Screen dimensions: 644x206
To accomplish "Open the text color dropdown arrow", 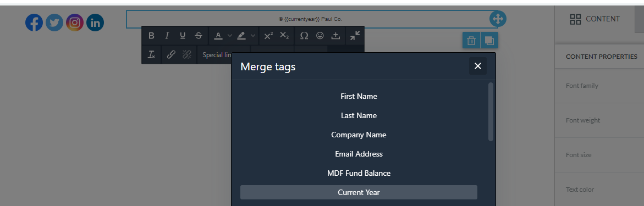I will tap(229, 36).
